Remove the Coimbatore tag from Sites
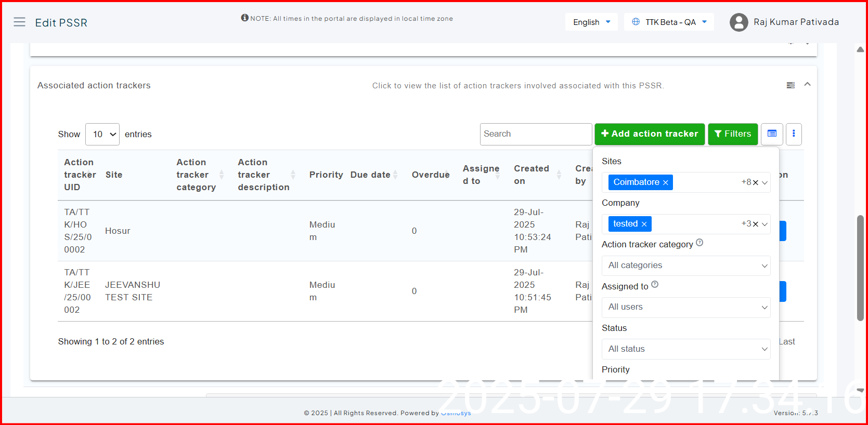This screenshot has width=868, height=425. pyautogui.click(x=665, y=182)
